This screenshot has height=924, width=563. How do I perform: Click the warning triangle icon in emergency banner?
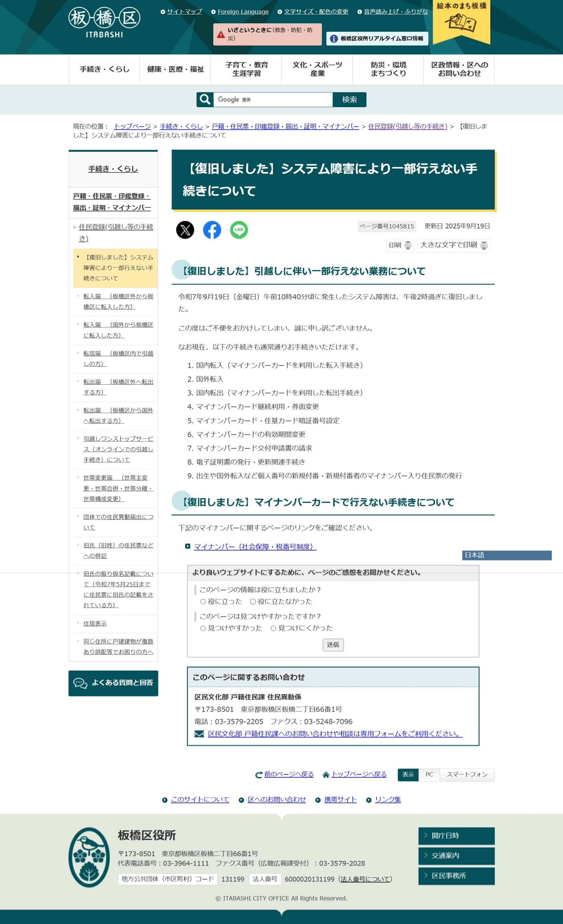pos(221,34)
